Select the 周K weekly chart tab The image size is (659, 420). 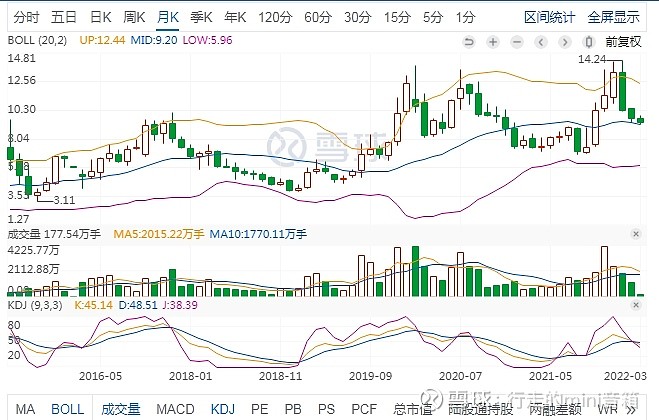point(134,17)
